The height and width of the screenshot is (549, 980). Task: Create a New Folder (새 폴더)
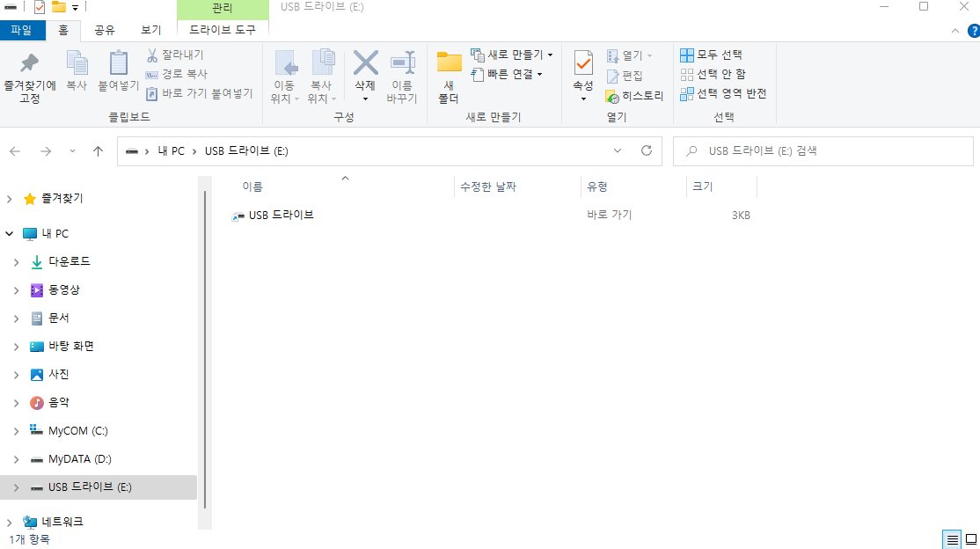[449, 77]
